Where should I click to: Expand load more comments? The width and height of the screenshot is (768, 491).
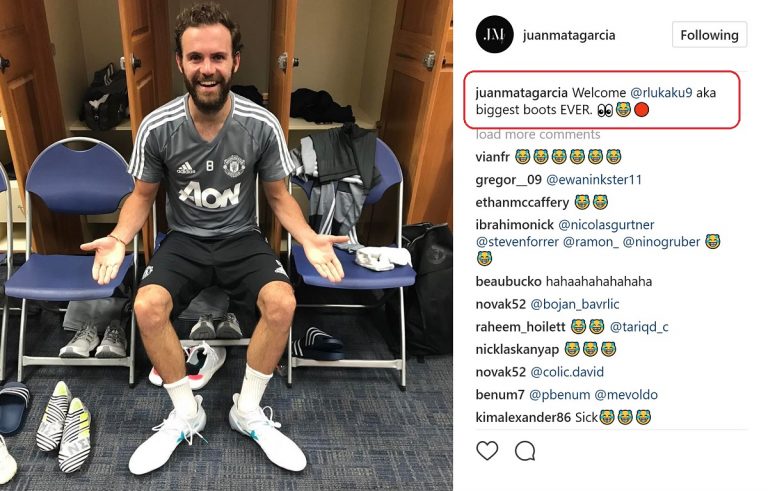click(x=538, y=134)
